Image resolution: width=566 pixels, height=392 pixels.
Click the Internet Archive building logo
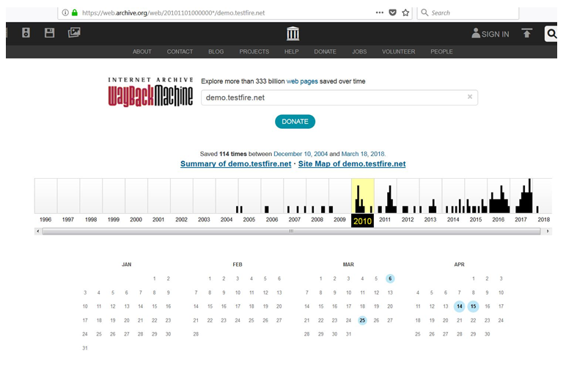click(293, 34)
